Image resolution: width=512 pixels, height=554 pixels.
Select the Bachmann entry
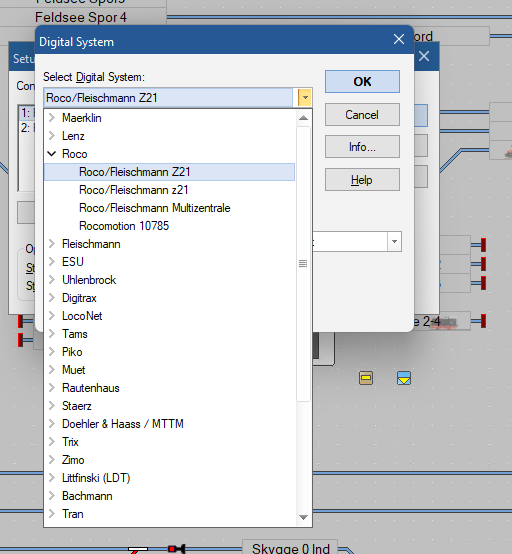coord(87,496)
